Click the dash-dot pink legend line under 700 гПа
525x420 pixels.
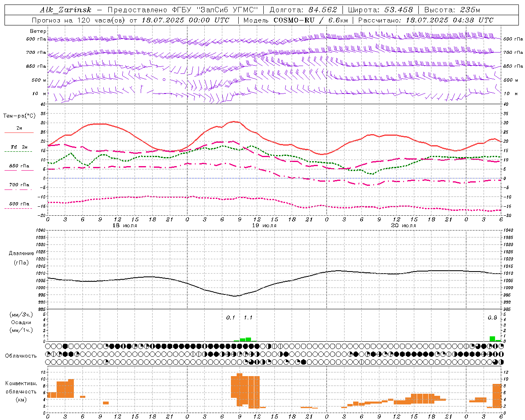tap(18, 189)
